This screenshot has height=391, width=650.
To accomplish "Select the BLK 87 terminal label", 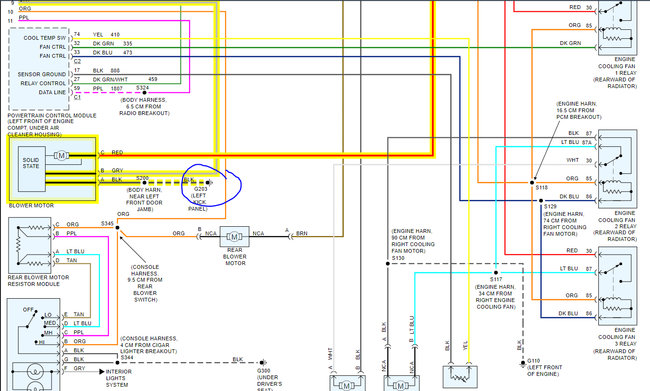I will (580, 133).
